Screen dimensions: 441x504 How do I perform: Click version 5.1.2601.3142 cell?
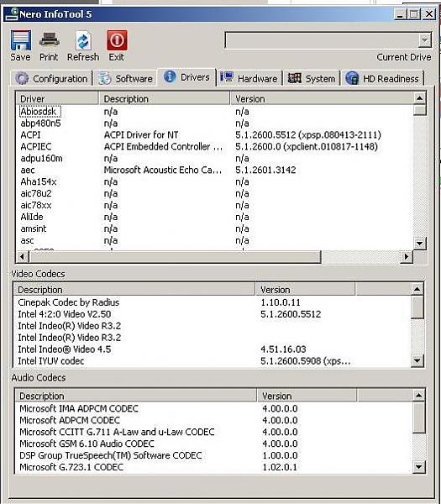pyautogui.click(x=265, y=170)
